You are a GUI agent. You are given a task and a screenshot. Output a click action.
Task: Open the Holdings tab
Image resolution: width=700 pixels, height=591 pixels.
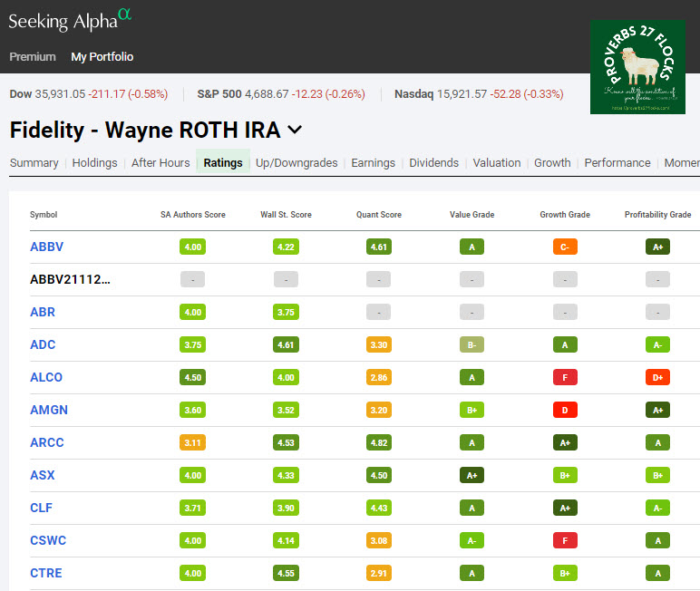95,163
